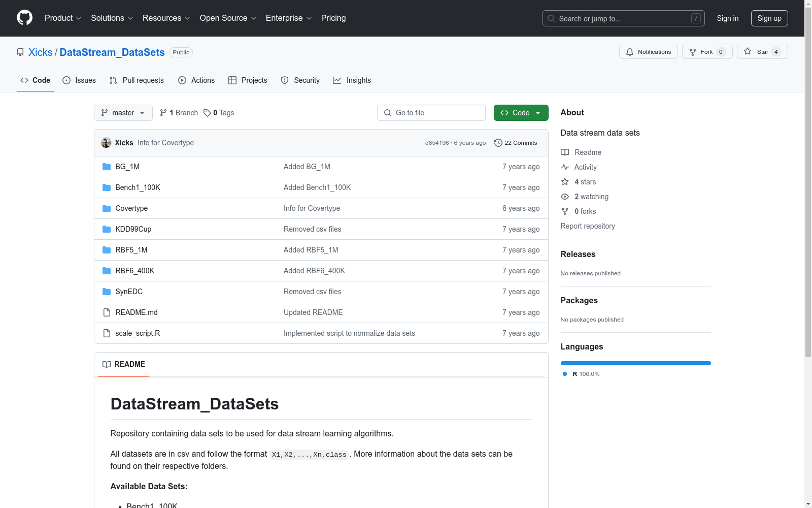Open the Security tab
The image size is (812, 508).
(300, 80)
